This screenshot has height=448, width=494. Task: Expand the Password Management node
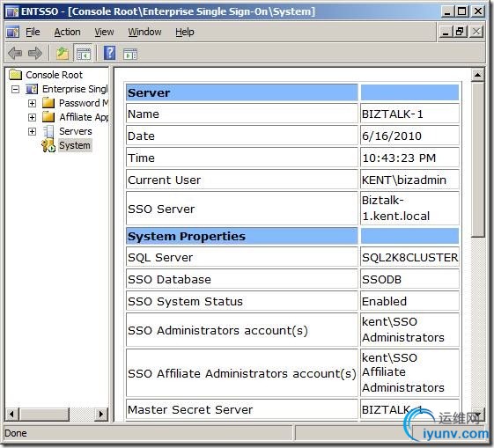tap(32, 103)
